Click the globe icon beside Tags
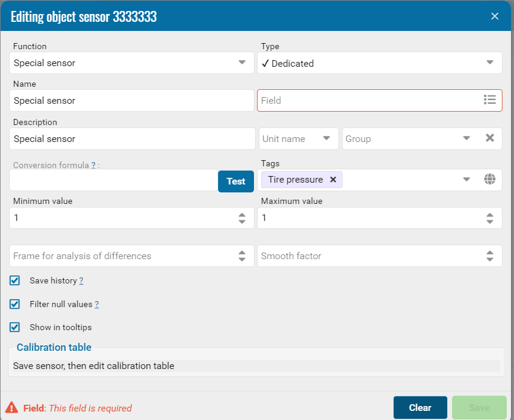 click(490, 179)
